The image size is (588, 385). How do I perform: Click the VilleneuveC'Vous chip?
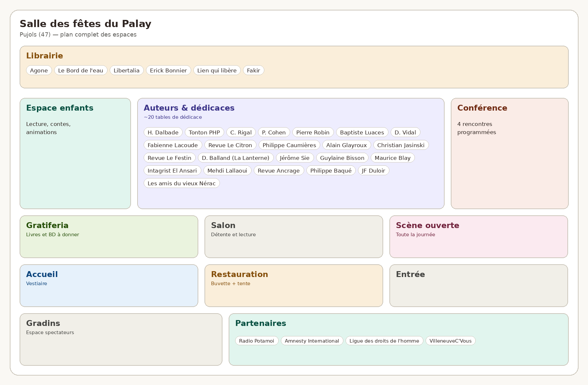450,341
